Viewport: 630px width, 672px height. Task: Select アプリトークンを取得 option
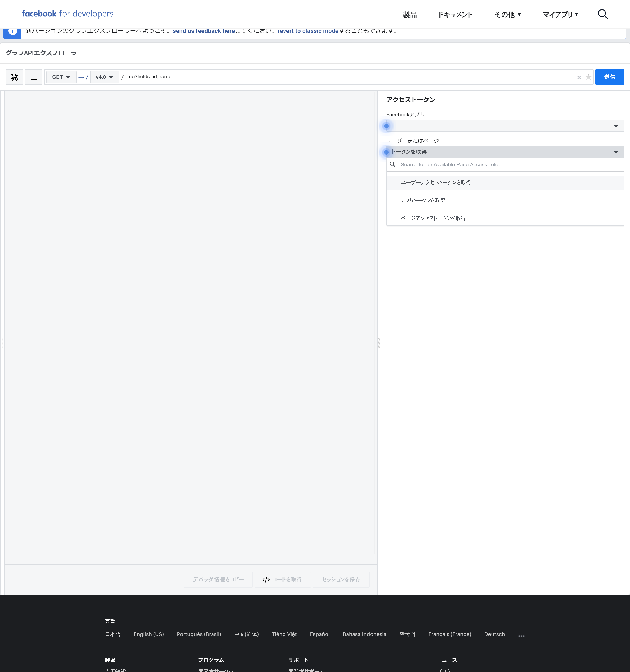coord(422,200)
